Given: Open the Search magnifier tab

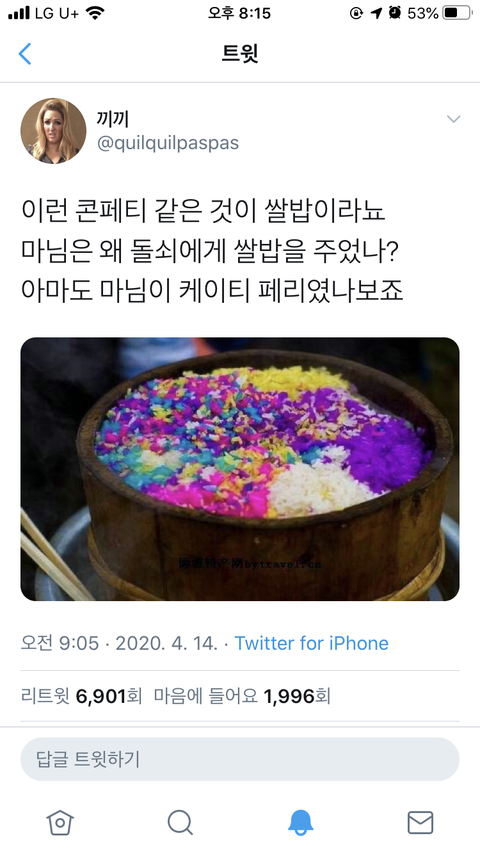Looking at the screenshot, I should (180, 822).
